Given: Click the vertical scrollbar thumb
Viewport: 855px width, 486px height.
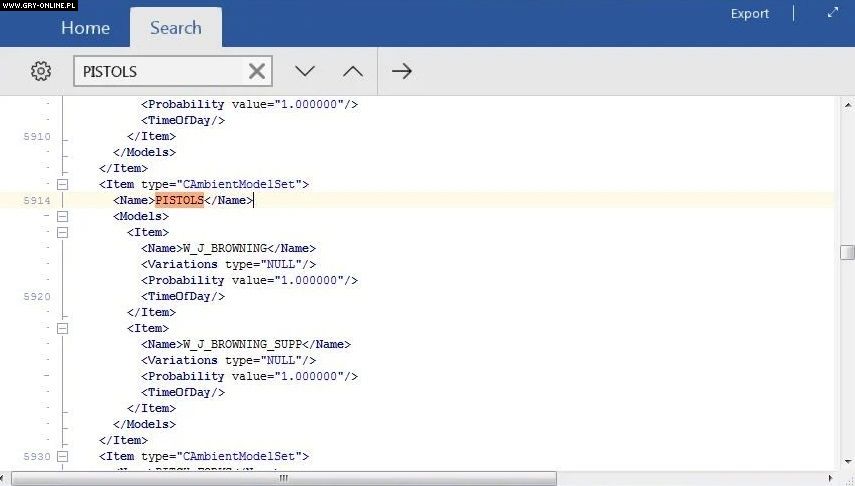Looking at the screenshot, I should click(x=847, y=252).
